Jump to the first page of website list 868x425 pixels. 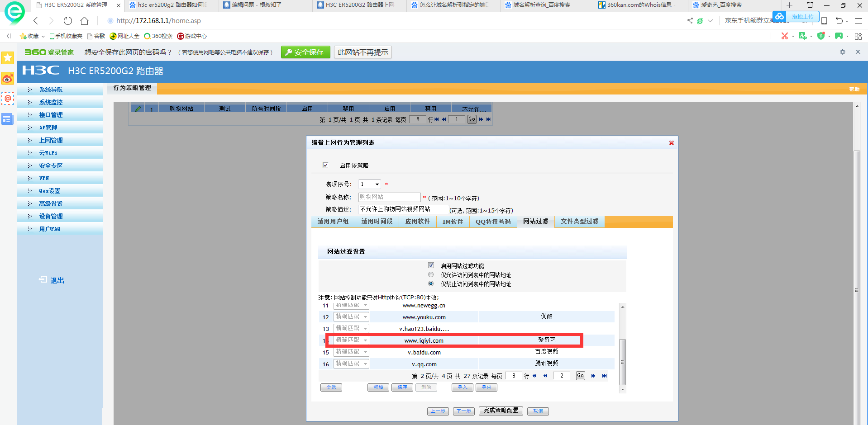click(534, 376)
